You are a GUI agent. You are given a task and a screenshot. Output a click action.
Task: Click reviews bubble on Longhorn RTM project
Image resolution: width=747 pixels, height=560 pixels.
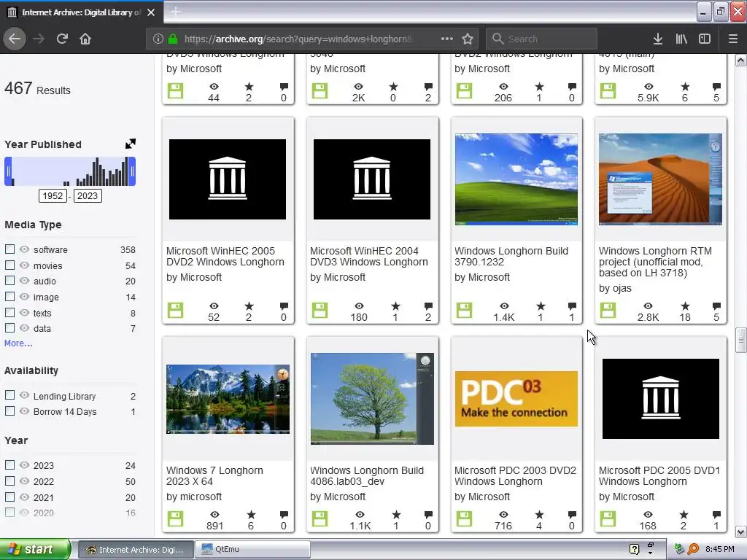716,306
